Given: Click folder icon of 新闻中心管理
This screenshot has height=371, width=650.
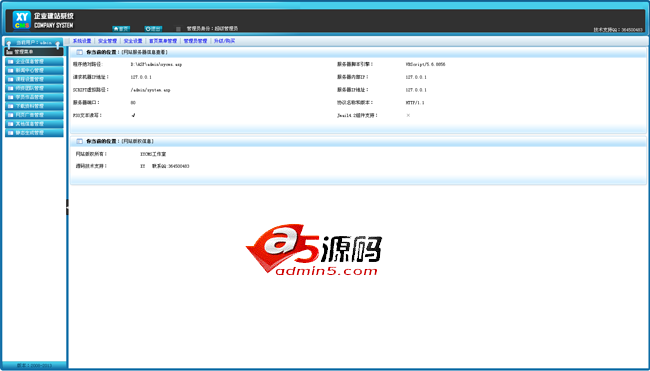Looking at the screenshot, I should (10, 70).
